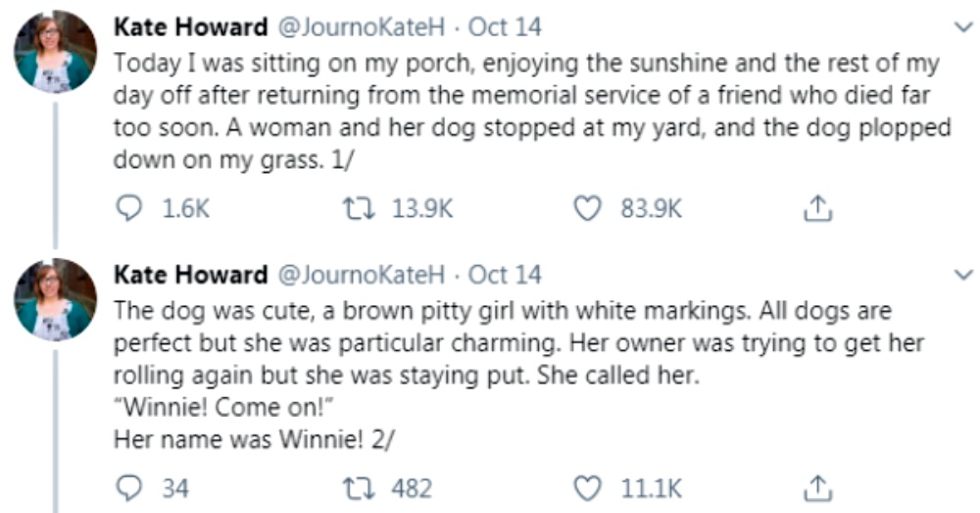The image size is (980, 513).
Task: Open the first tweet's text about memorial service
Action: coord(532,112)
